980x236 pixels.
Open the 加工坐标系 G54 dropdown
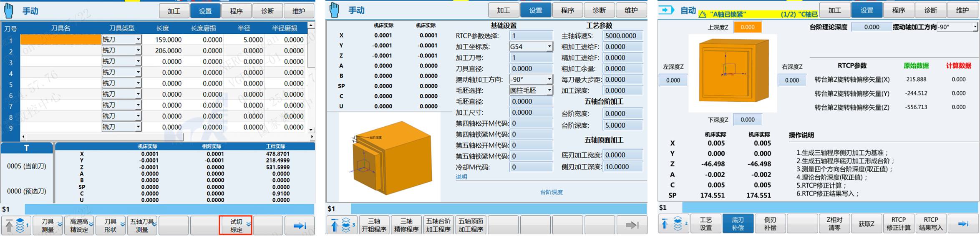[x=549, y=47]
